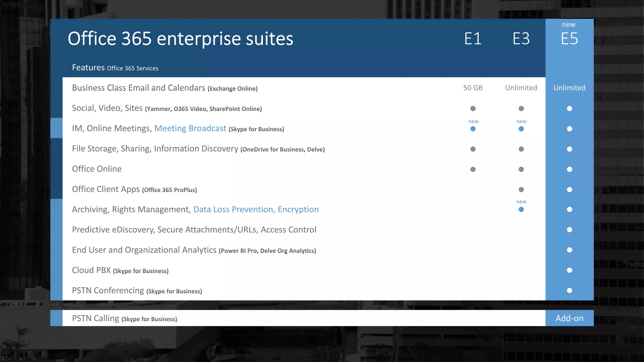Select the E3 column header
This screenshot has height=362, width=644.
521,39
